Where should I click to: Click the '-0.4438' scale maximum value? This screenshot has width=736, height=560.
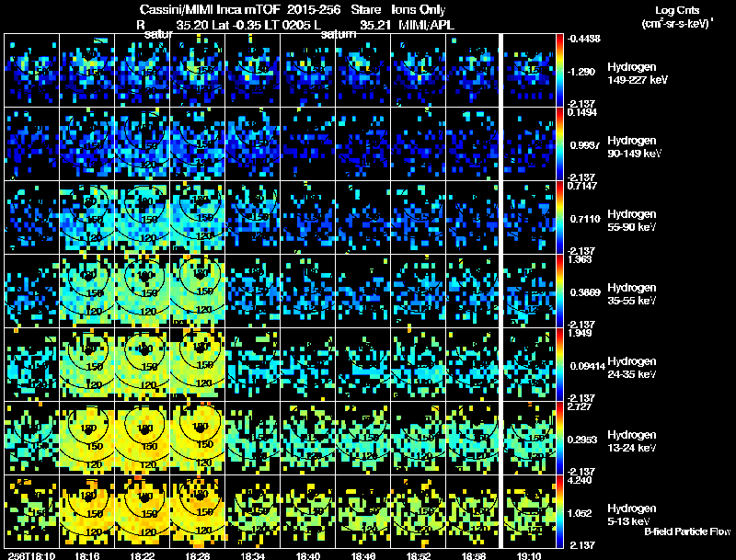583,39
